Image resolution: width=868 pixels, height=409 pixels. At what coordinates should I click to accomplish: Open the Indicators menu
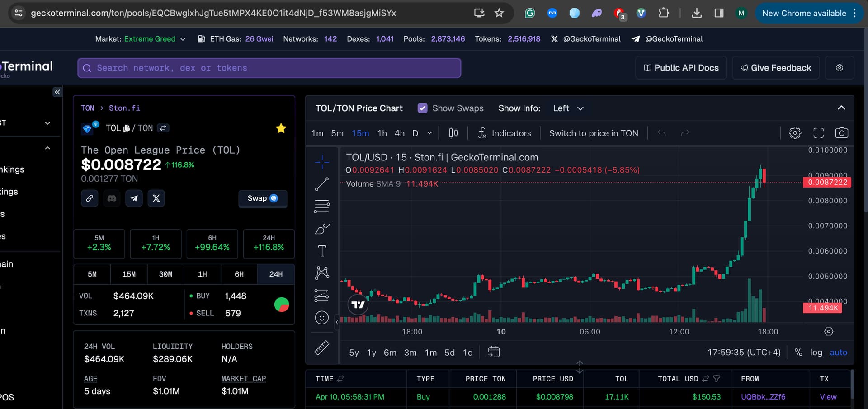pyautogui.click(x=505, y=133)
